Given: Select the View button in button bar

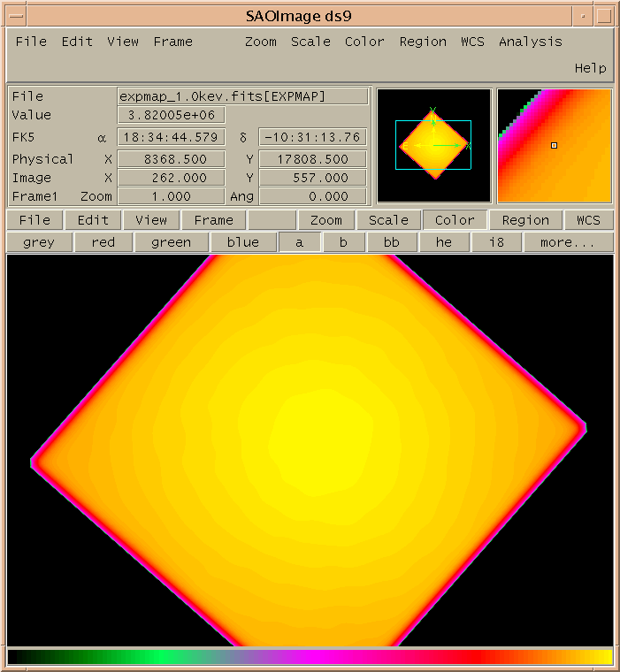Looking at the screenshot, I should 151,220.
